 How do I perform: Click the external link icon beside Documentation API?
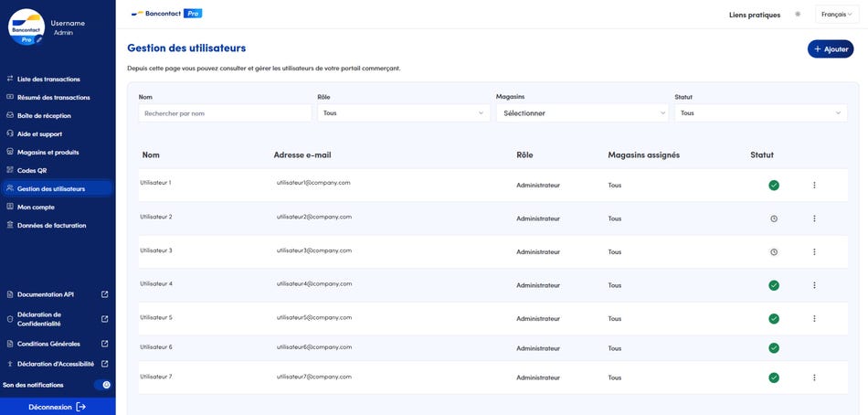[x=104, y=294]
